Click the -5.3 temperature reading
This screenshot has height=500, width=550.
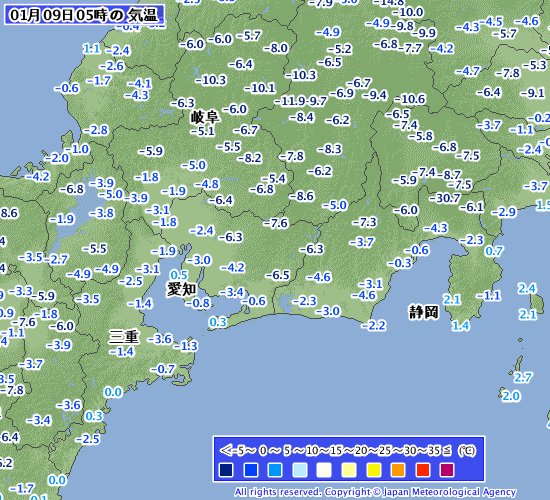coord(535,65)
